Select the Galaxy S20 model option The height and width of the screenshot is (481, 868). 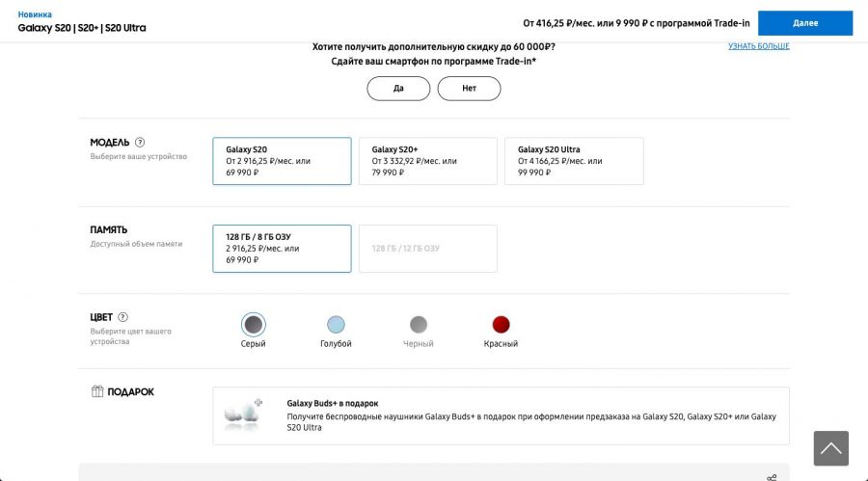[x=282, y=161]
